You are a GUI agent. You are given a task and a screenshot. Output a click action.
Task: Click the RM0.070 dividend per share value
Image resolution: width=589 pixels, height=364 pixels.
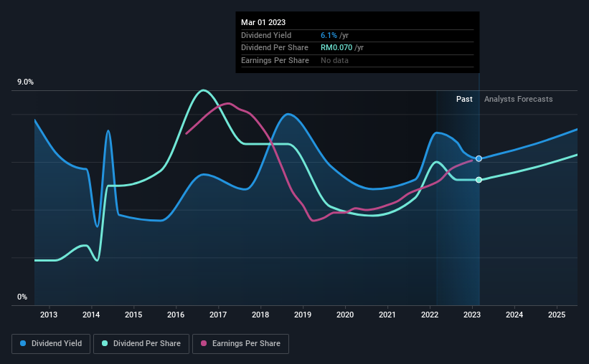click(336, 48)
